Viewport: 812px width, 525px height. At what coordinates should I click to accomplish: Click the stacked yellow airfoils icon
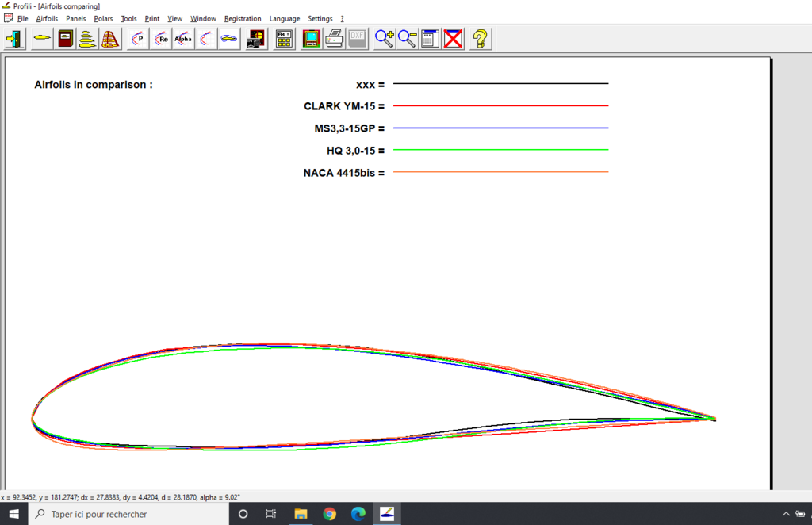tap(87, 38)
